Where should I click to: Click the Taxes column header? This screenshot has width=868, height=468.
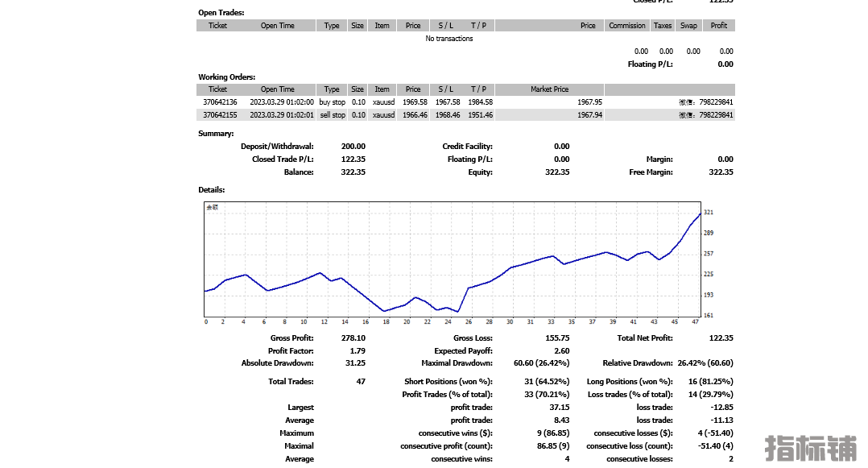click(662, 26)
